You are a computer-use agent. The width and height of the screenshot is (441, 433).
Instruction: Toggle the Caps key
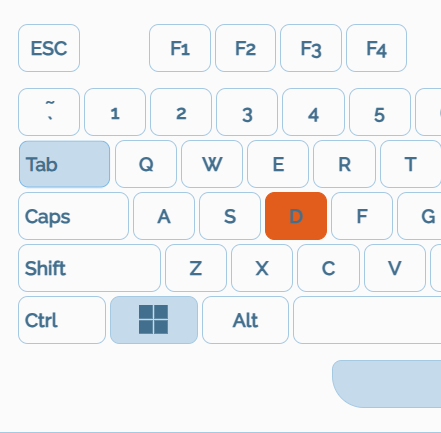point(73,216)
